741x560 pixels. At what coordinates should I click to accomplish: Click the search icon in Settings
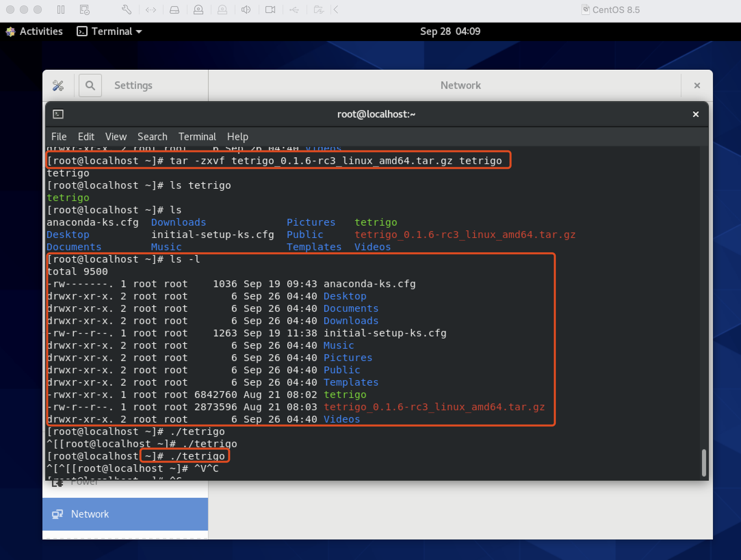tap(90, 85)
